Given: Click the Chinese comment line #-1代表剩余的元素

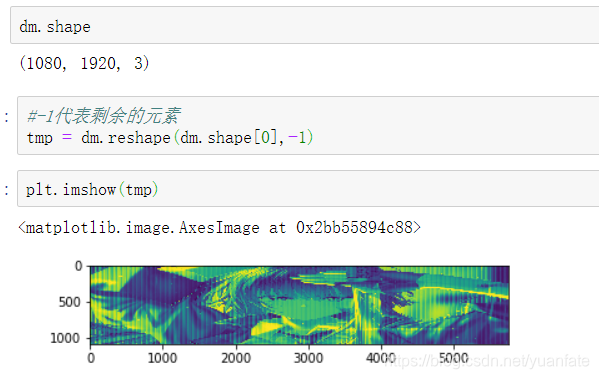Looking at the screenshot, I should pos(103,116).
